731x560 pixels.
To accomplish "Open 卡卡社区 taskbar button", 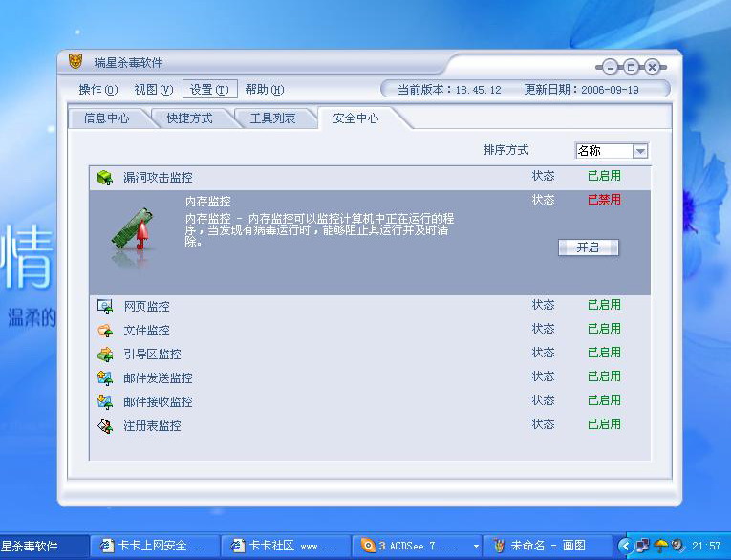I will pos(286,546).
